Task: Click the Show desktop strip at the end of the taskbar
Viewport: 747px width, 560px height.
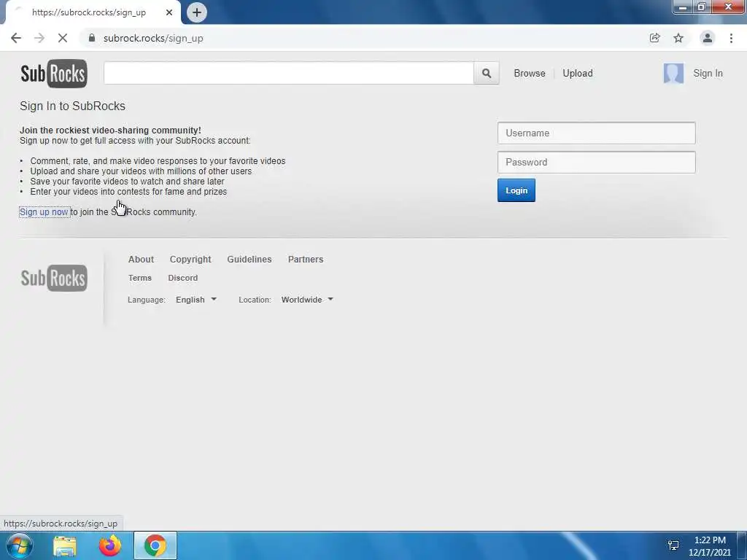Action: (742, 545)
